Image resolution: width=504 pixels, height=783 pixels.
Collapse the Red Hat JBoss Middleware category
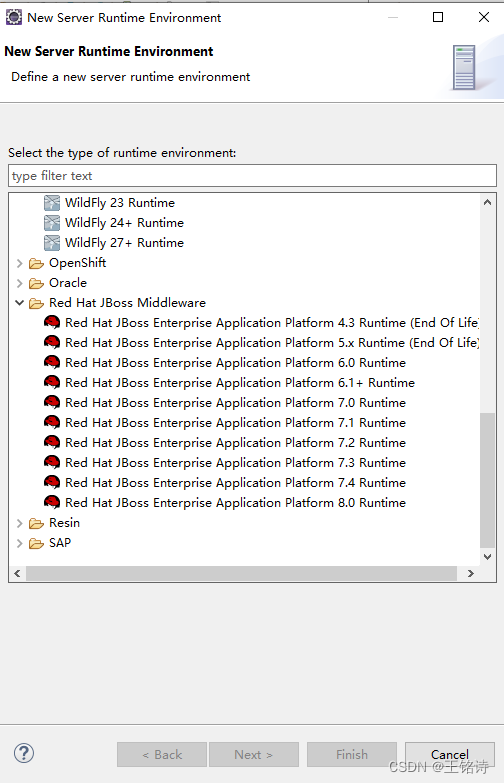click(19, 303)
